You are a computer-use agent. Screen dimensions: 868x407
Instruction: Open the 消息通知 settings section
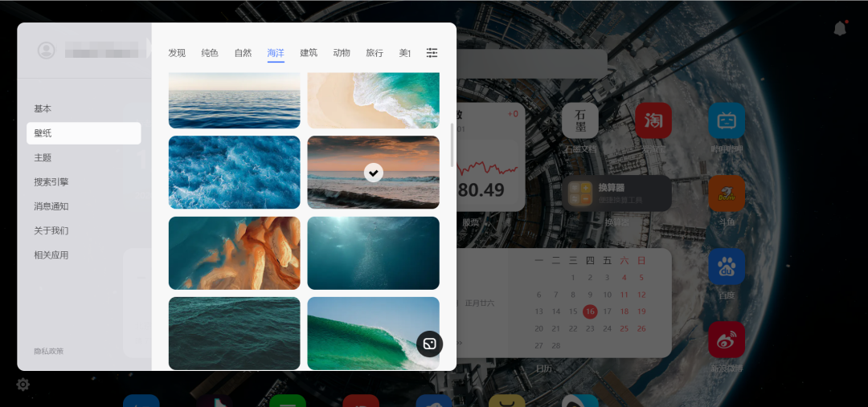coord(84,206)
